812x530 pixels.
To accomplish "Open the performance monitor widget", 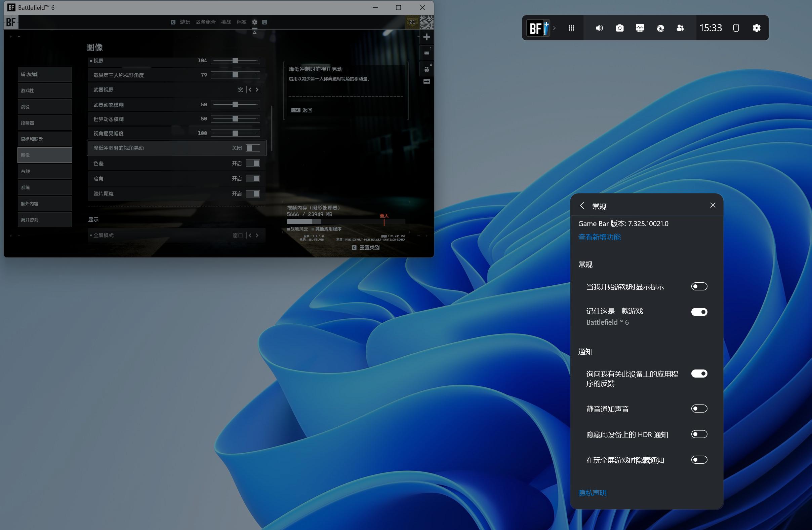I will pos(639,28).
